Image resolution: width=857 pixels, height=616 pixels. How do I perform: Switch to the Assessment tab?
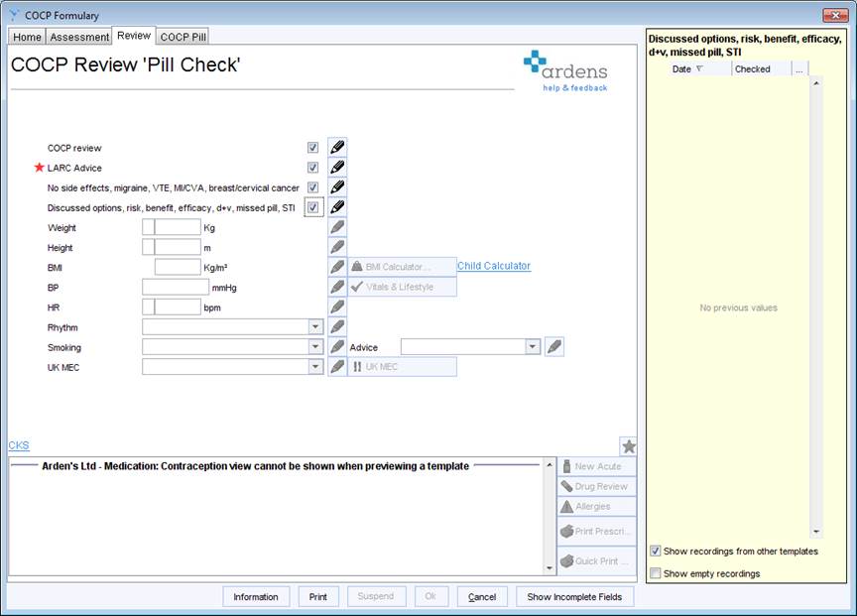(79, 36)
